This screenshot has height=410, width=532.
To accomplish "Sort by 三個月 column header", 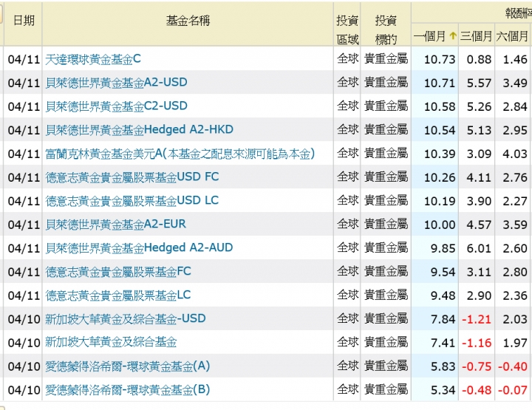I will coord(476,36).
